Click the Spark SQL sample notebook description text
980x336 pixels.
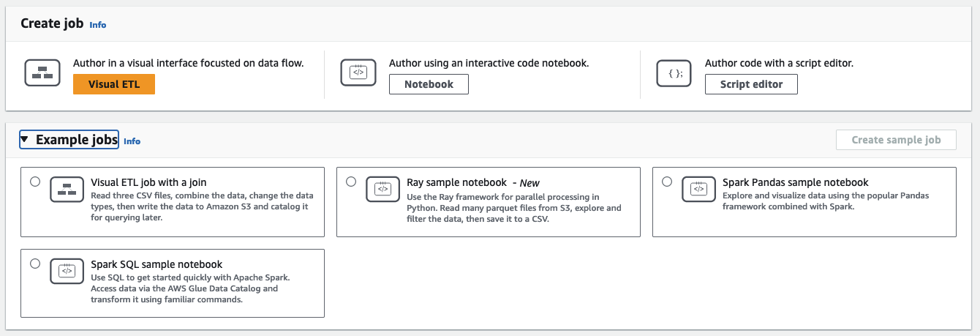tap(190, 288)
